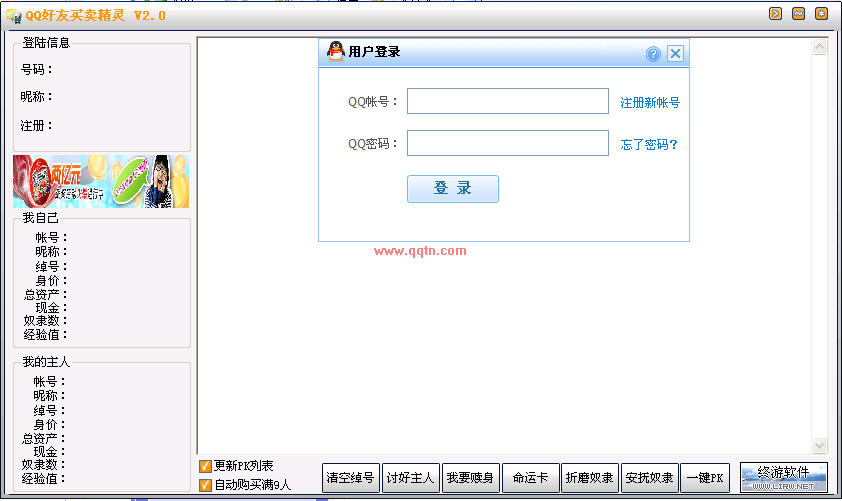The width and height of the screenshot is (842, 501).
Task: Click the first orange title bar icon
Action: point(775,13)
